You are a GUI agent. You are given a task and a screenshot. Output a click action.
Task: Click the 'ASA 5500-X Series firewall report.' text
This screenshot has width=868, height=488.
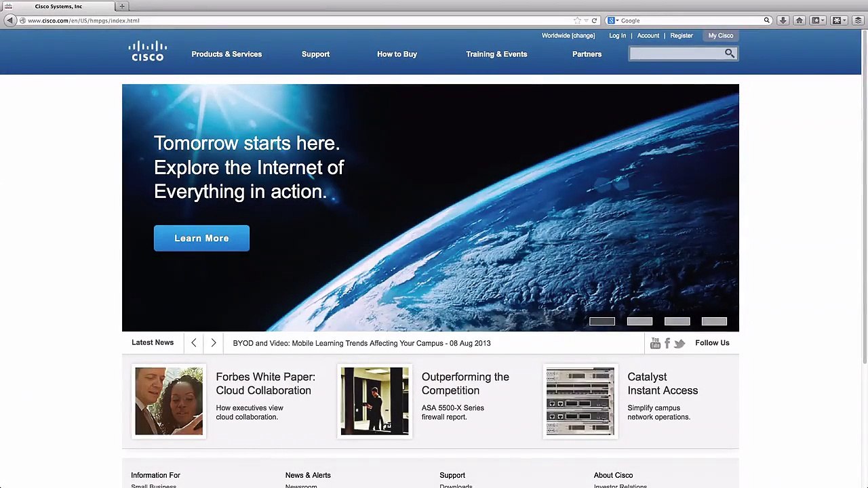point(453,412)
